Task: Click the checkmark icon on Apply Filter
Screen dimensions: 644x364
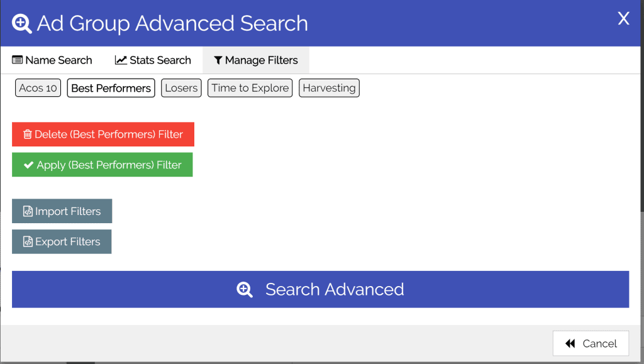Action: click(x=28, y=165)
